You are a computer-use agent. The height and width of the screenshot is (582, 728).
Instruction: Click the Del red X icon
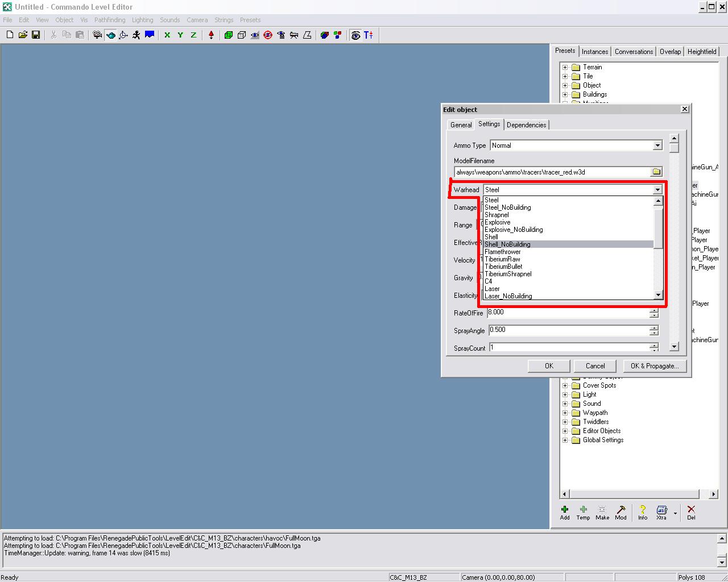pos(691,510)
